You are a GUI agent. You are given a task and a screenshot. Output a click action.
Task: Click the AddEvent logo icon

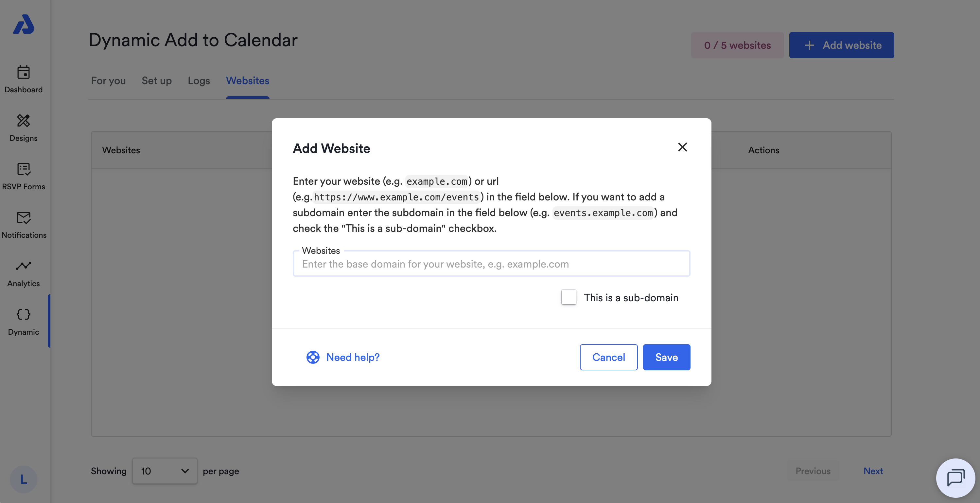click(24, 24)
